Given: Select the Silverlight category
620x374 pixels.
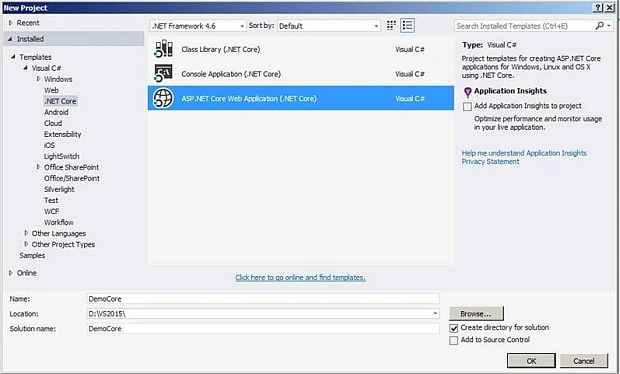Looking at the screenshot, I should (59, 189).
